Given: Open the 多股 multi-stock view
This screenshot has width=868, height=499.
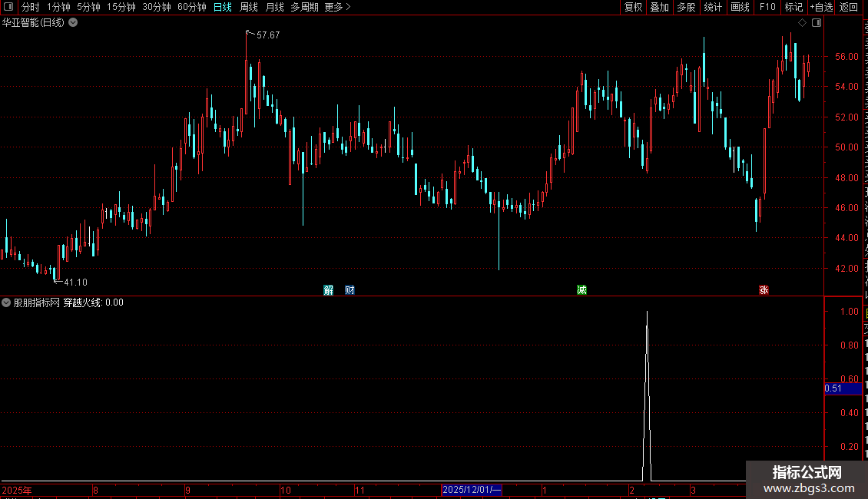Looking at the screenshot, I should (686, 7).
